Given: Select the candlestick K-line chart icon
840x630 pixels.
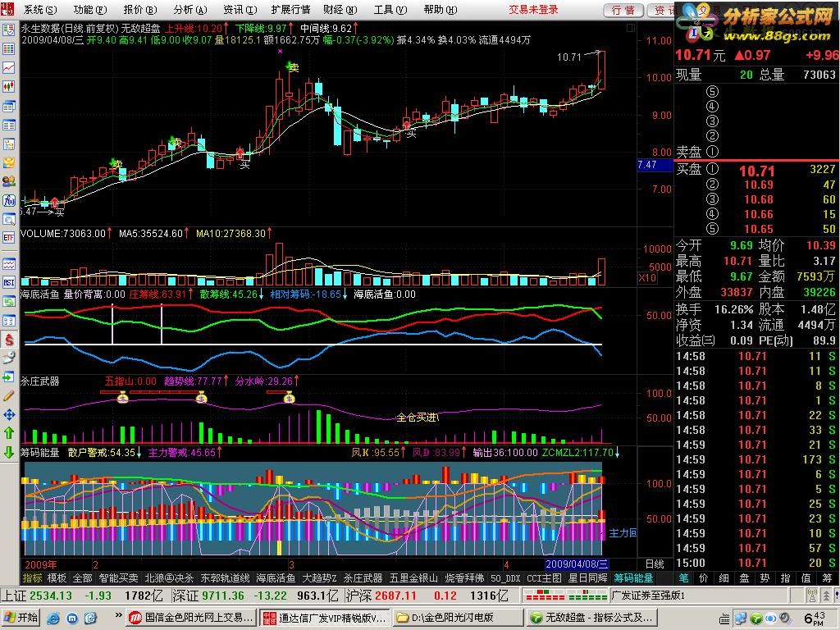Looking at the screenshot, I should 8,86.
